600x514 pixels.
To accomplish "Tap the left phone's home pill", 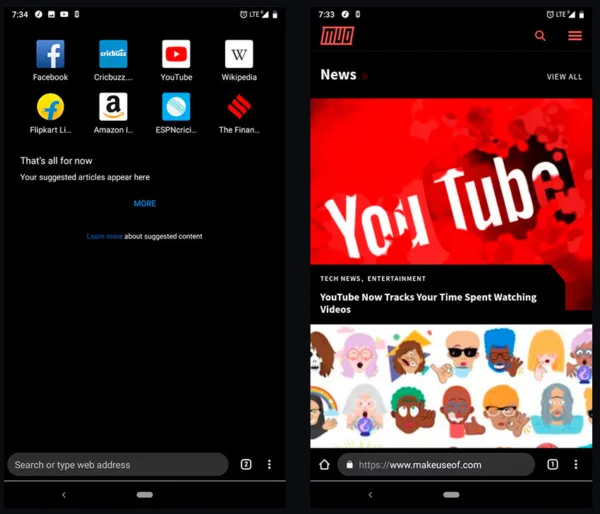I will coord(145,495).
